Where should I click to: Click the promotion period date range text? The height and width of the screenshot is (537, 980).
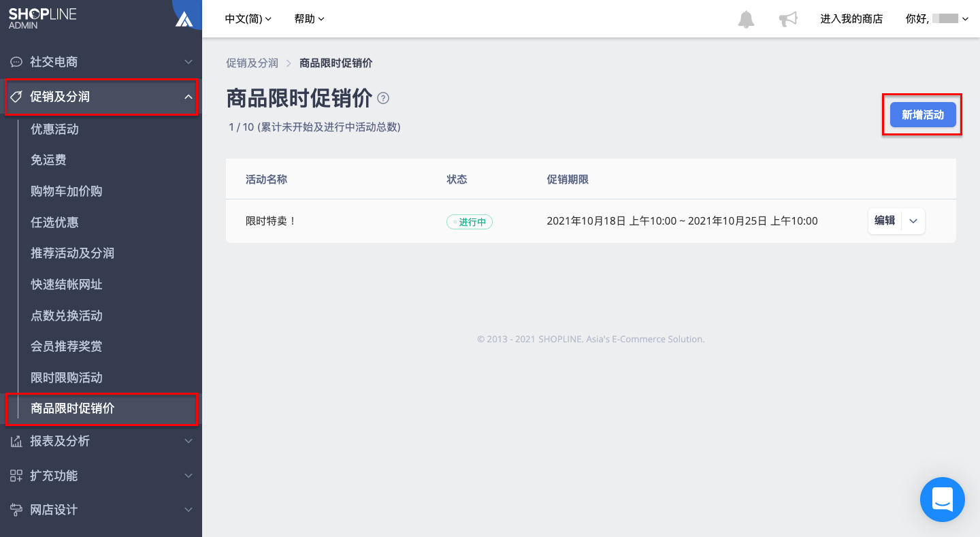pyautogui.click(x=682, y=221)
